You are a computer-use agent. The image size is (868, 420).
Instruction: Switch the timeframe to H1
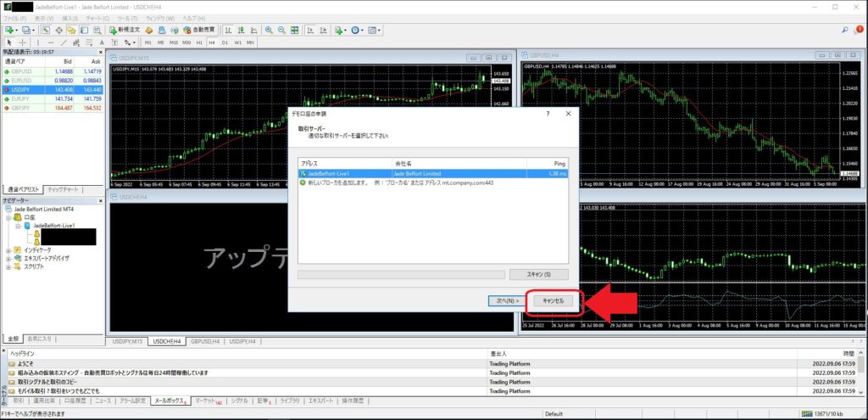[x=199, y=42]
